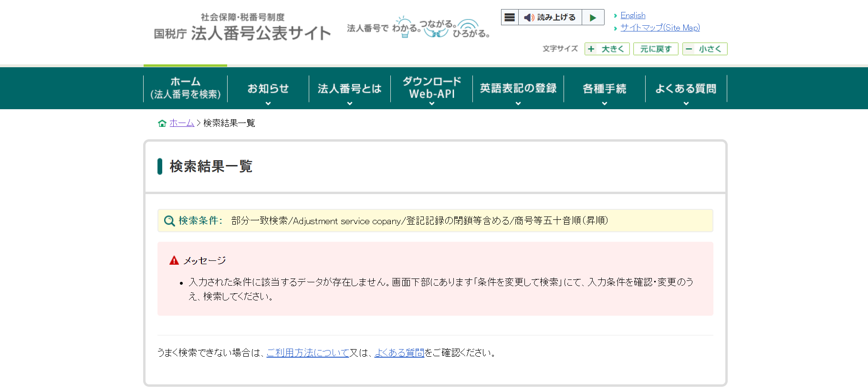Expand the chevron under ダウンロード Web-API

432,103
